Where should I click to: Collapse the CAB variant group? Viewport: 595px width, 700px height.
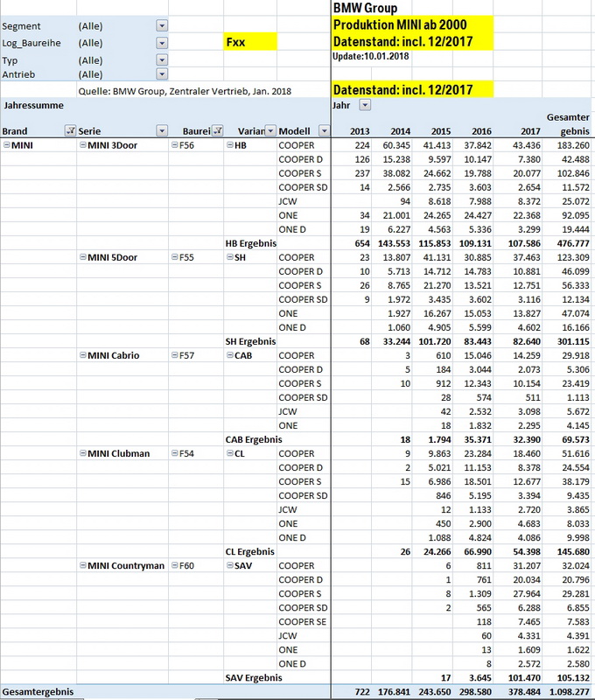point(229,355)
